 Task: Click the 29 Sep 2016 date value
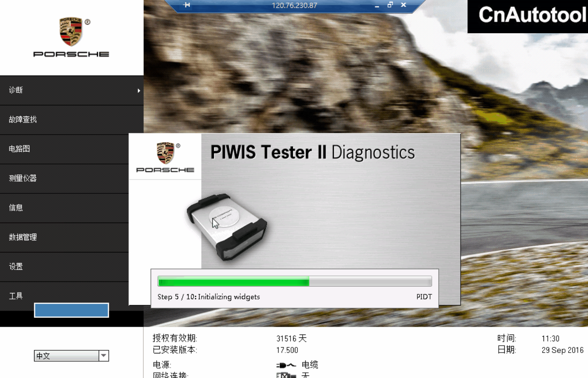pos(563,350)
